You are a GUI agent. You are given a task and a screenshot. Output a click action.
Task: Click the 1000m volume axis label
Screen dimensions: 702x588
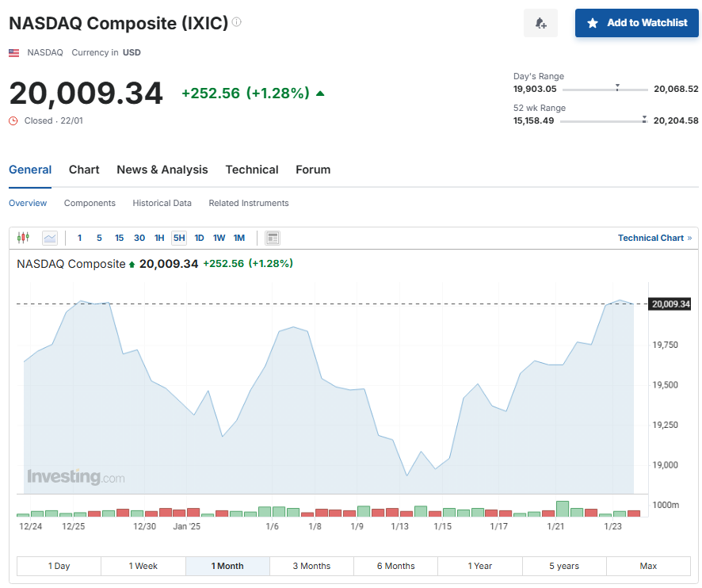tap(666, 505)
